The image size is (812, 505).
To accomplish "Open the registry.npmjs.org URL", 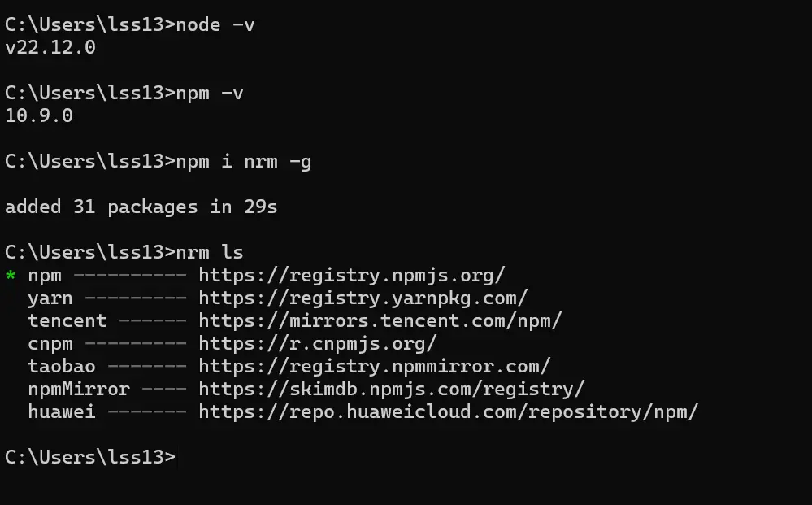I will [351, 276].
